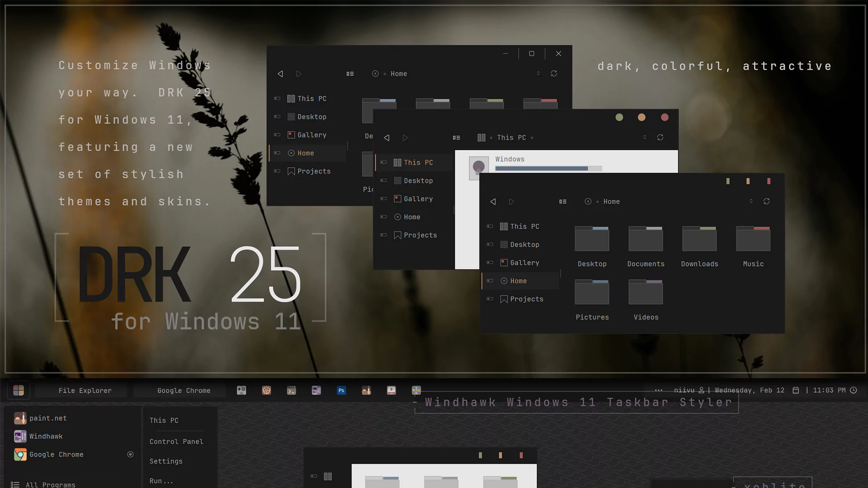Screen dimensions: 868x488
Task: Click the calendar icon next to the date
Action: pyautogui.click(x=795, y=390)
